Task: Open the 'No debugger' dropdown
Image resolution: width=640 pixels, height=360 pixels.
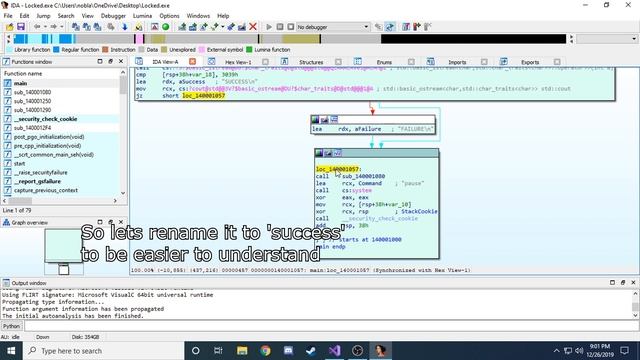Action: (333, 27)
